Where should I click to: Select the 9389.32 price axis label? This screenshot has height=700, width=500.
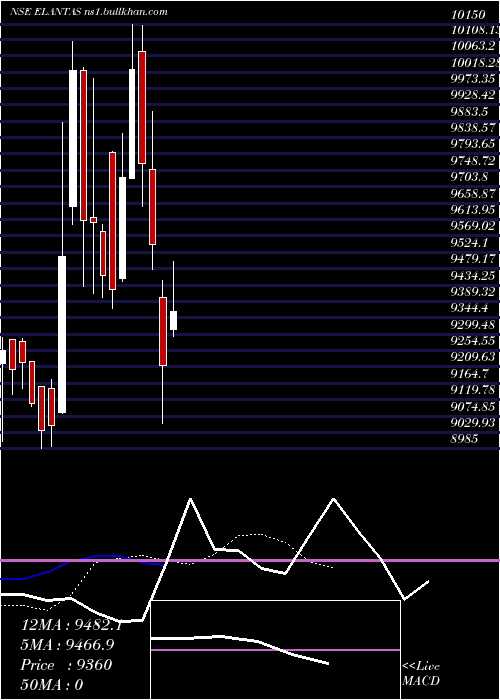[473, 292]
